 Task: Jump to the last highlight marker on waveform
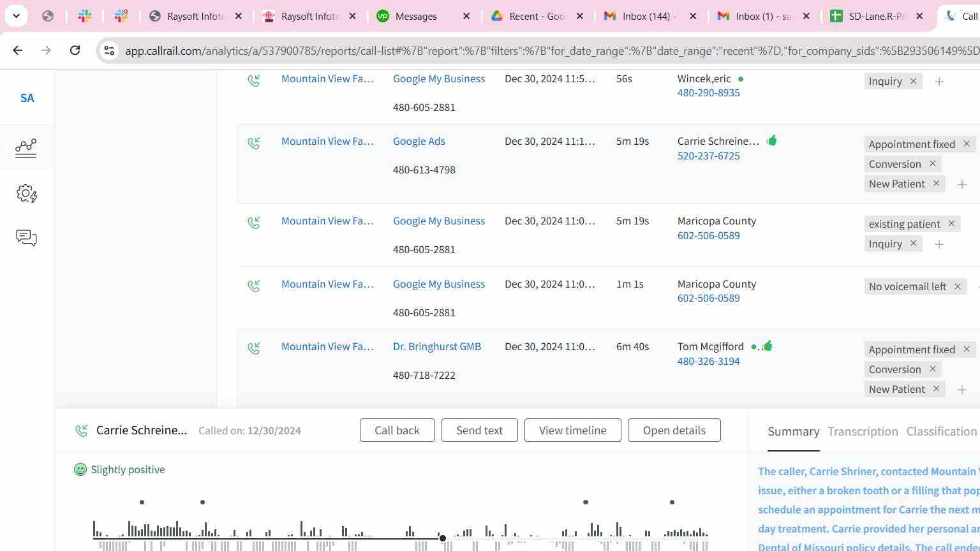pyautogui.click(x=672, y=503)
